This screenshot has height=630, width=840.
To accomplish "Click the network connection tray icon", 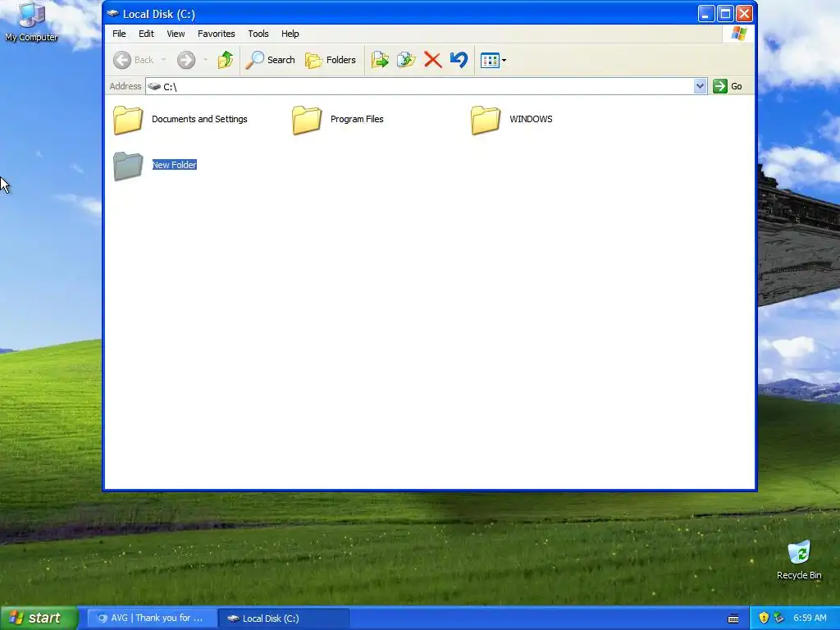I will click(779, 618).
